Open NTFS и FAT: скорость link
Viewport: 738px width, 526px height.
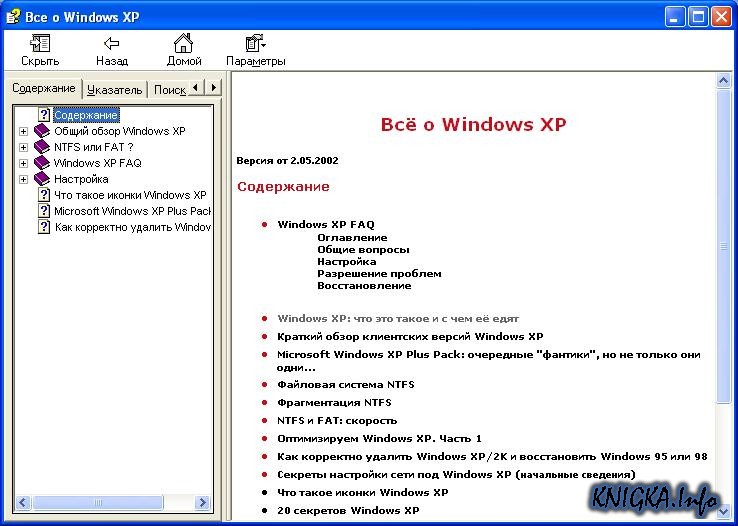coord(337,421)
